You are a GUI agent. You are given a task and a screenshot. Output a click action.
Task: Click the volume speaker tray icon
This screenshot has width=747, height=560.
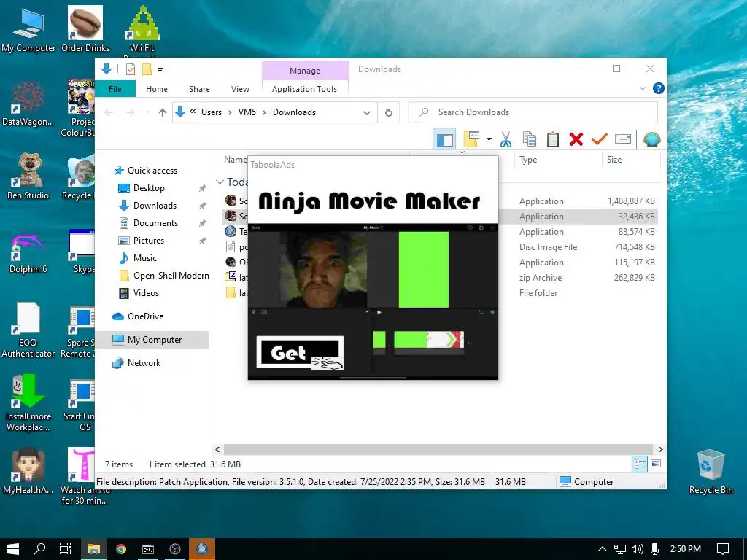pos(637,549)
